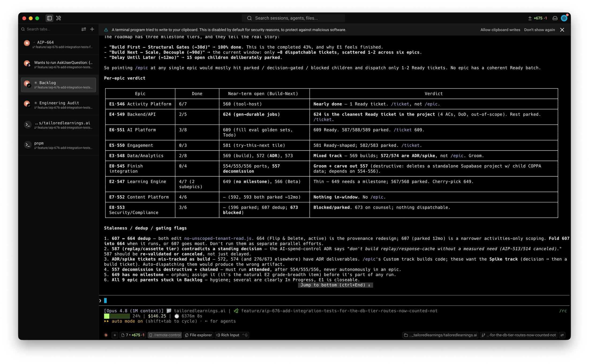Switch to the AIP-664 session tab

[x=58, y=44]
